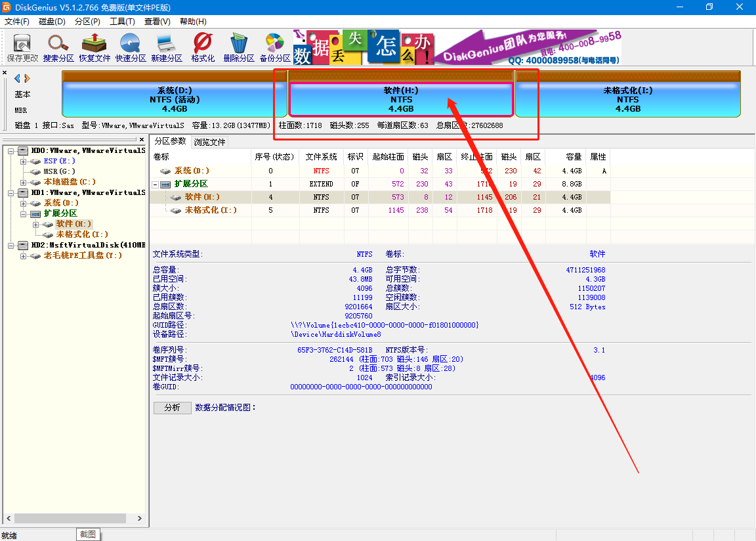
Task: Close the left tree panel with x
Action: pyautogui.click(x=142, y=139)
